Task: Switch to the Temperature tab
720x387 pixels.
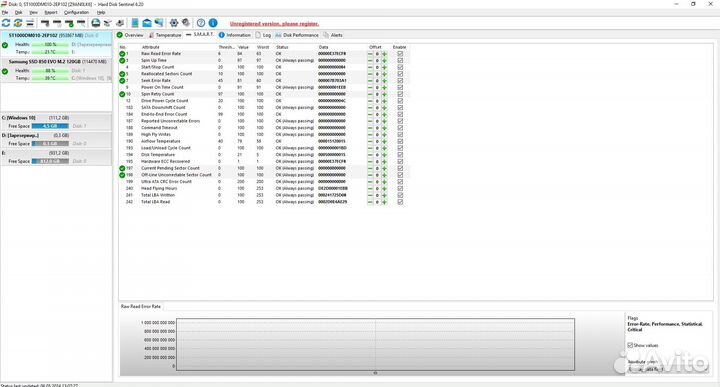Action: coord(165,35)
